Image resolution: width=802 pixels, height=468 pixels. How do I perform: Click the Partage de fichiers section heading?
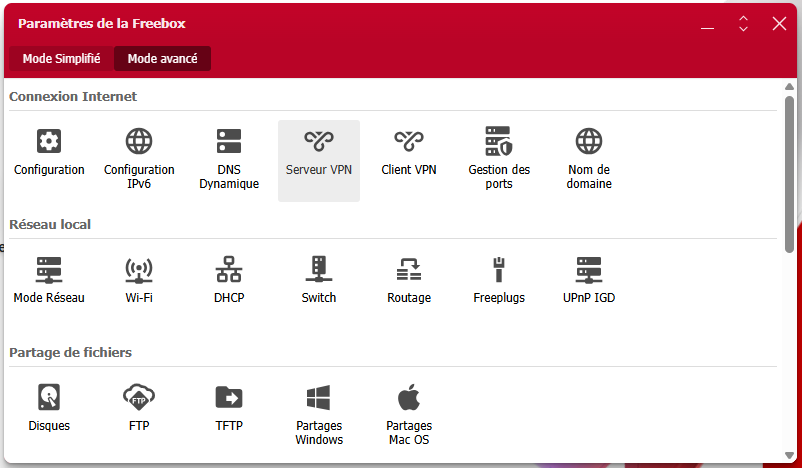71,352
